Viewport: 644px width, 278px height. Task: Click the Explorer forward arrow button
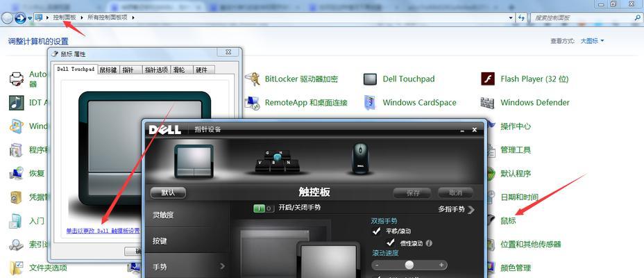20,17
